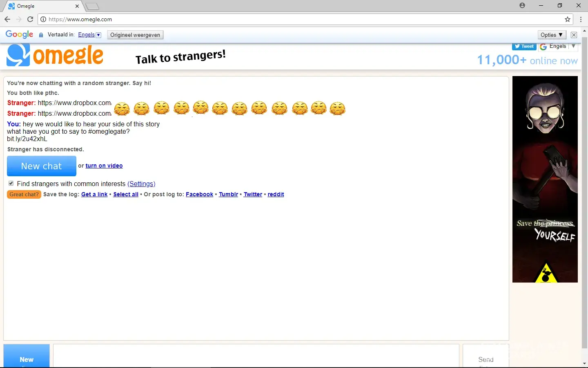Click the turn on video link

click(104, 166)
